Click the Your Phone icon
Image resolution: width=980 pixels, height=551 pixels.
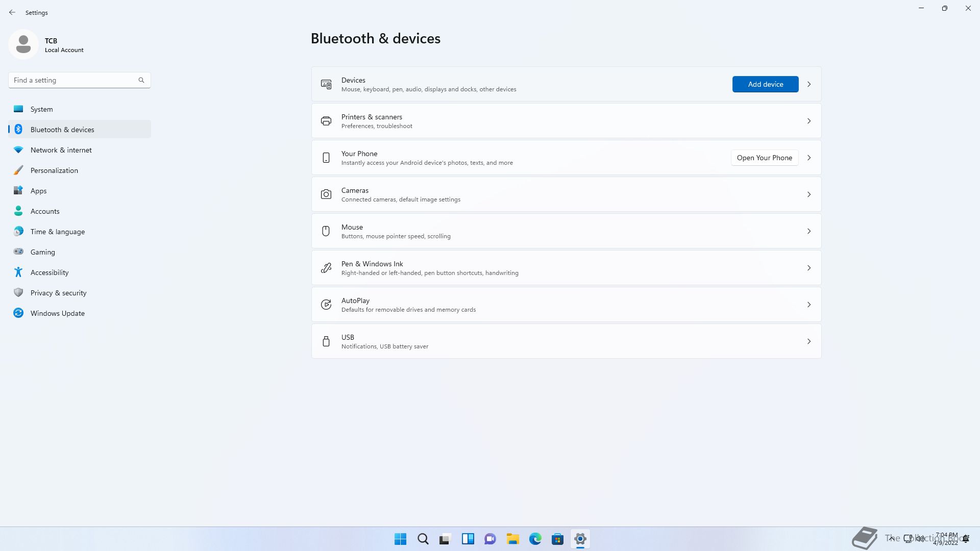pos(326,158)
